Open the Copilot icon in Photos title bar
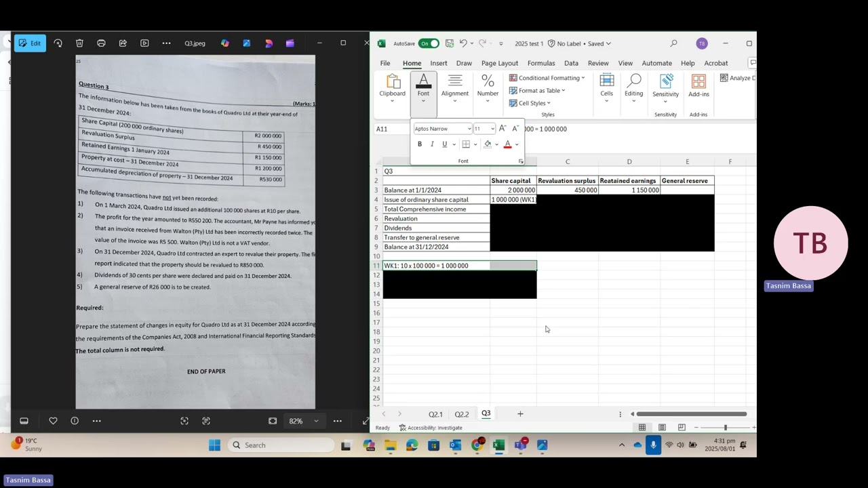868x488 pixels. click(x=224, y=43)
